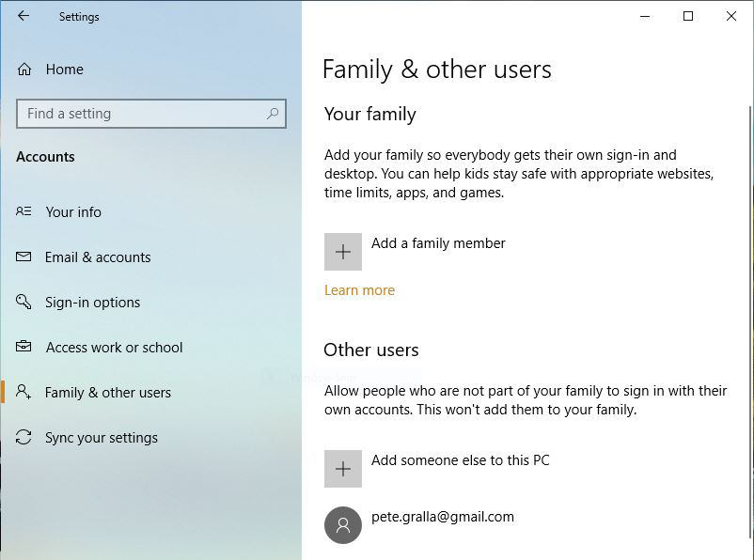Maximize the Settings window
Screen dimensions: 754x560
point(688,16)
